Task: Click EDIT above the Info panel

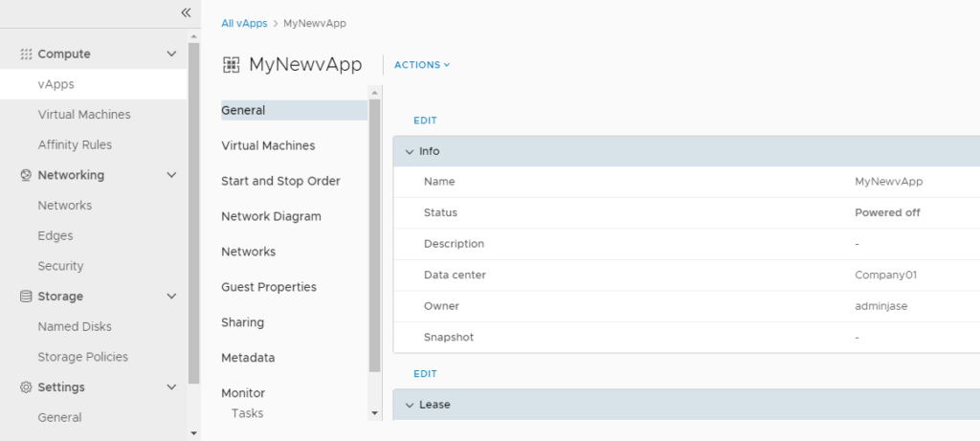Action: coord(425,121)
